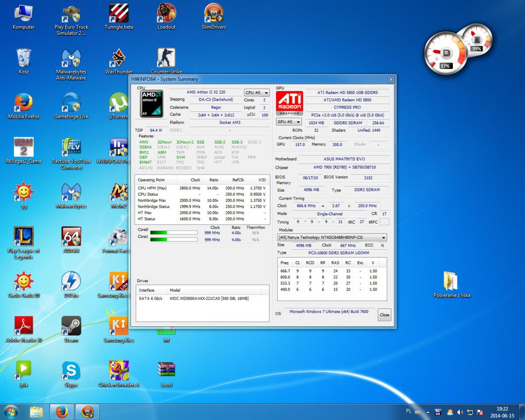
Task: Switch to Firefox in the taskbar
Action: (x=62, y=412)
